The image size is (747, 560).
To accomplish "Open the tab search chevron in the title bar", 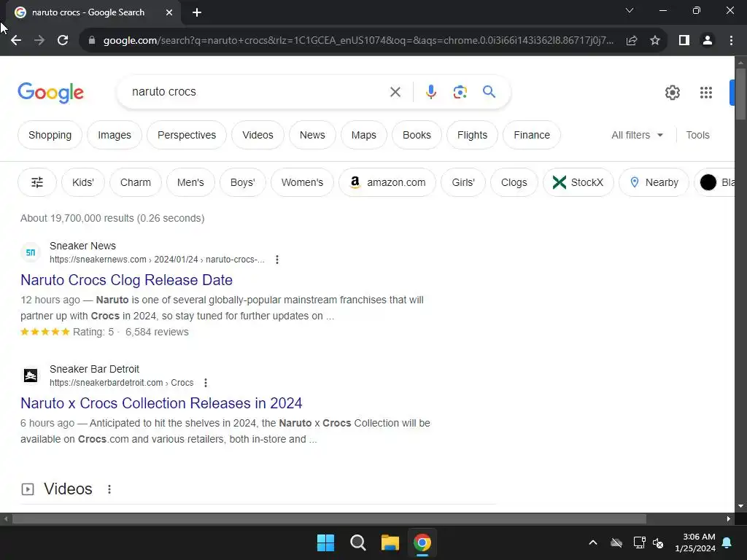I will coord(630,10).
